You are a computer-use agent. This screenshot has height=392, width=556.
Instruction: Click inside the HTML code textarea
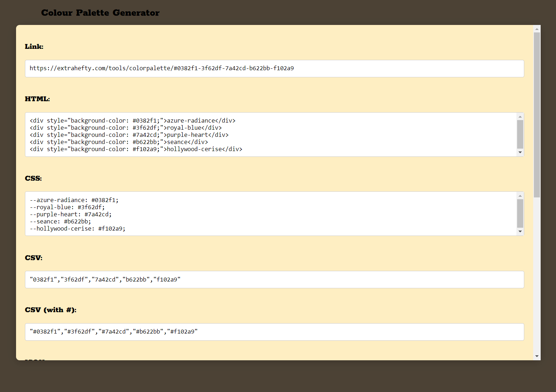click(x=274, y=135)
